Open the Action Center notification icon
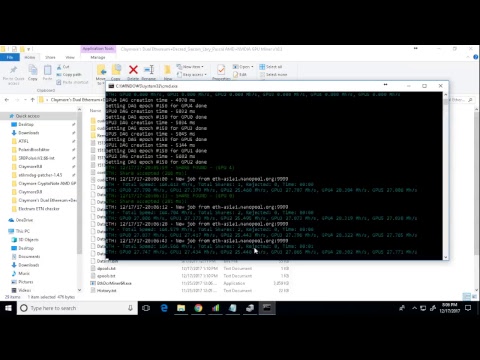This screenshot has width=480, height=360. (468, 308)
